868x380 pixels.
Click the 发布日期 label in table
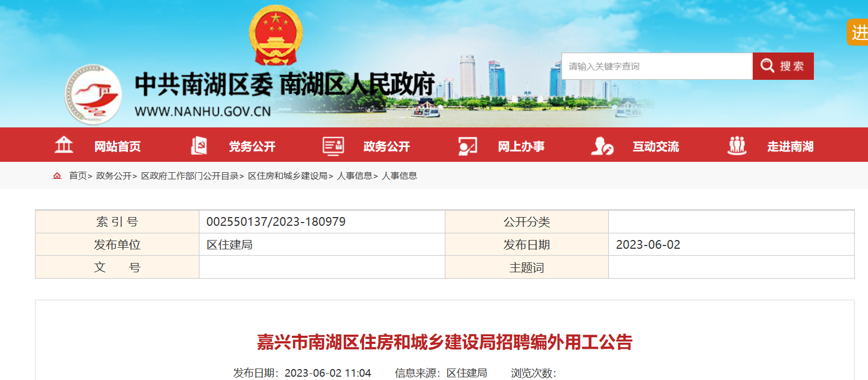coord(527,245)
